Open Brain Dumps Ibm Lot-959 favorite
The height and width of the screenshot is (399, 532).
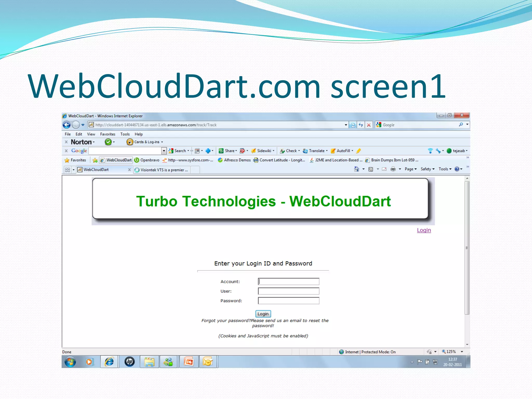point(391,160)
